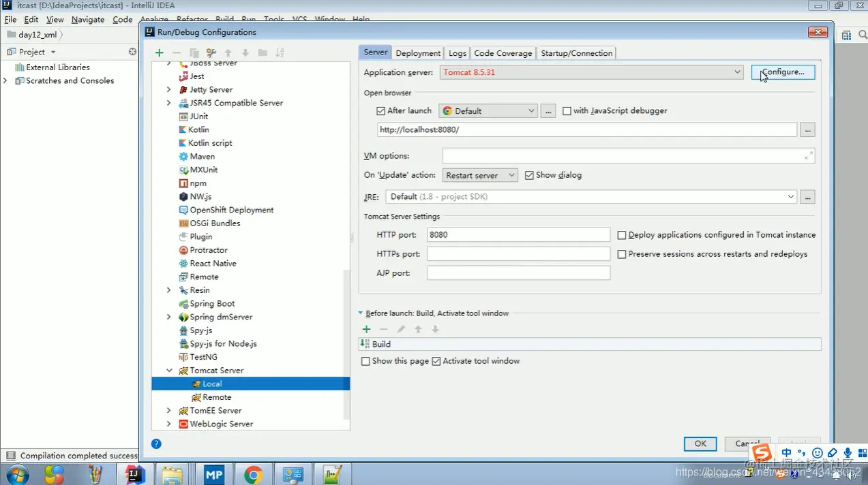The height and width of the screenshot is (485, 868).
Task: Select Spring Boot in the list
Action: coord(212,304)
